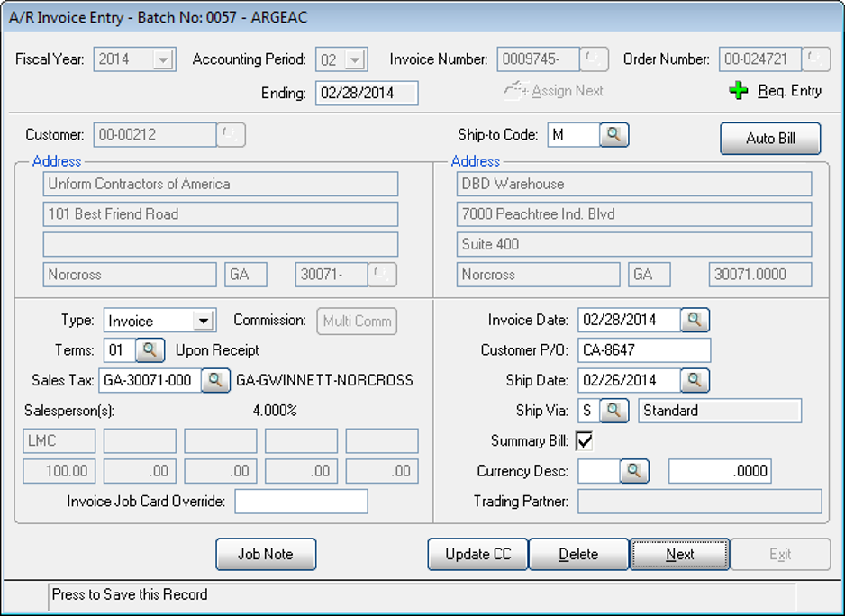Image resolution: width=845 pixels, height=616 pixels.
Task: Click the Ship Date field
Action: [629, 380]
